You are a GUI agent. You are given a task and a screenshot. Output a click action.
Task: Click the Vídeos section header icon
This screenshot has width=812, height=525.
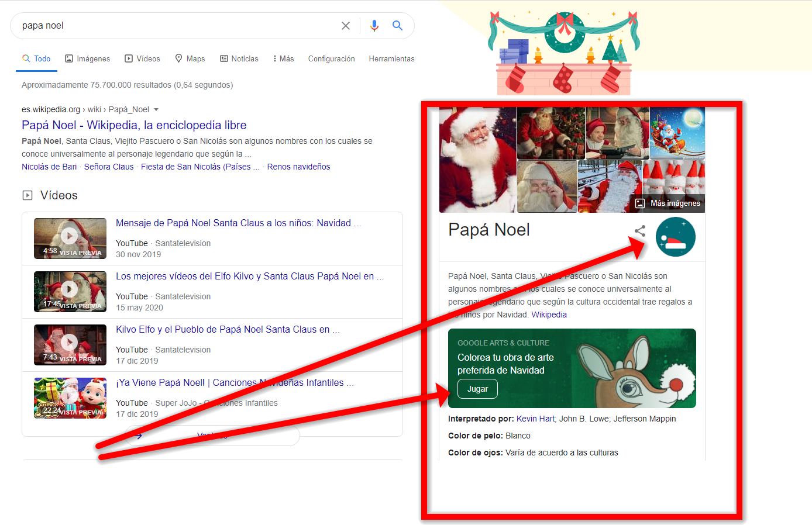pos(27,195)
